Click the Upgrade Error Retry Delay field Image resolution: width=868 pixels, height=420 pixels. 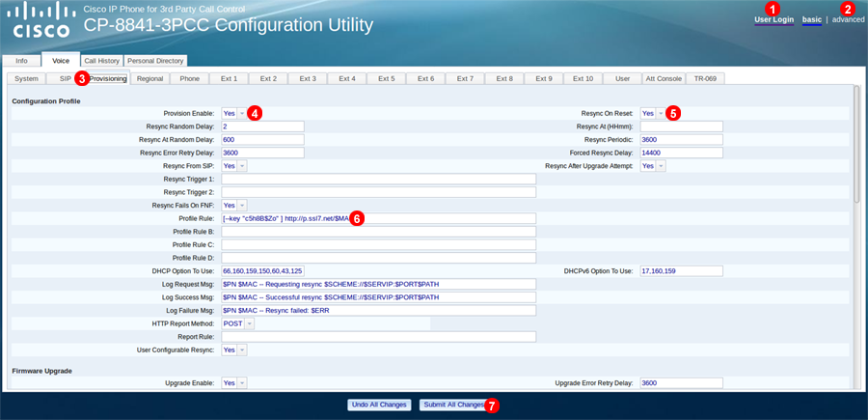(682, 383)
